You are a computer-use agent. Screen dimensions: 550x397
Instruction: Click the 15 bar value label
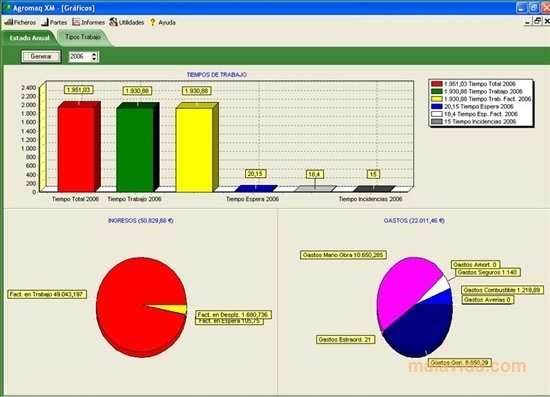pyautogui.click(x=373, y=174)
